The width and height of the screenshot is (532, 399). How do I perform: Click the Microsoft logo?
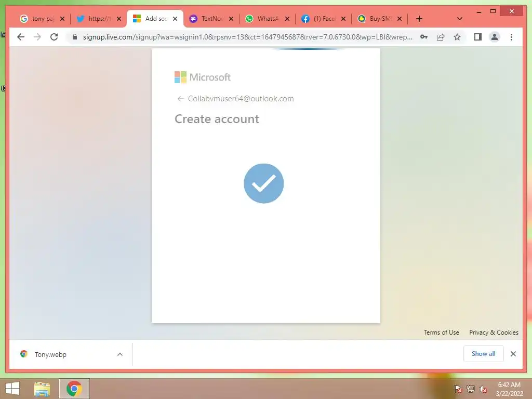(203, 77)
